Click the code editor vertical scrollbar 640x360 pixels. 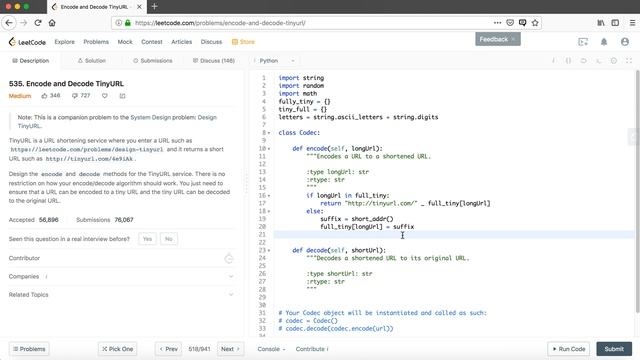click(x=637, y=191)
